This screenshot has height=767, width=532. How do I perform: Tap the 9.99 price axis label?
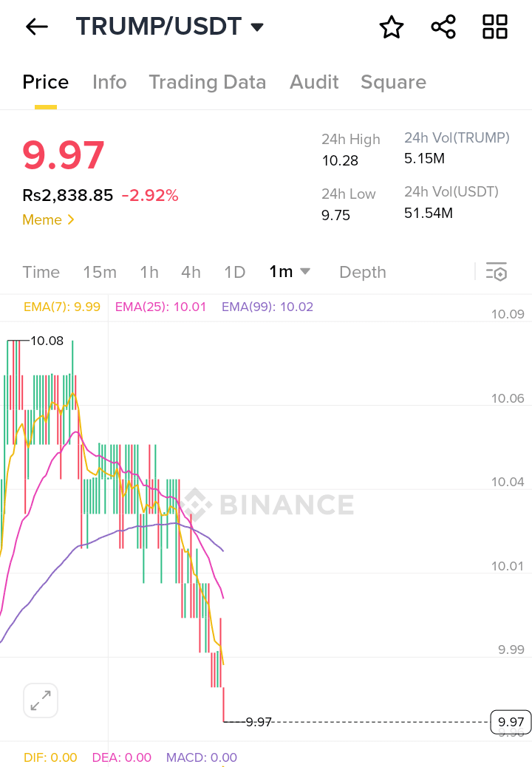click(511, 650)
